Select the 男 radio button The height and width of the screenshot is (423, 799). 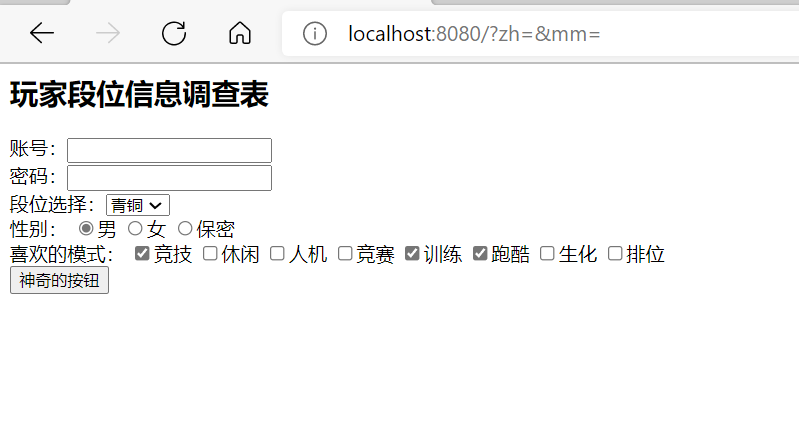[x=86, y=228]
